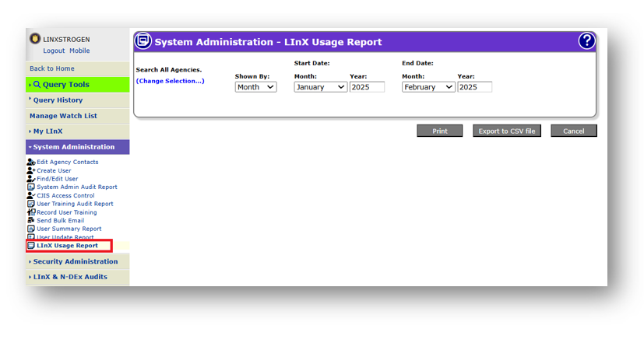Open the User Training Audit Report link
Screen dimensions: 644x350
(75, 204)
